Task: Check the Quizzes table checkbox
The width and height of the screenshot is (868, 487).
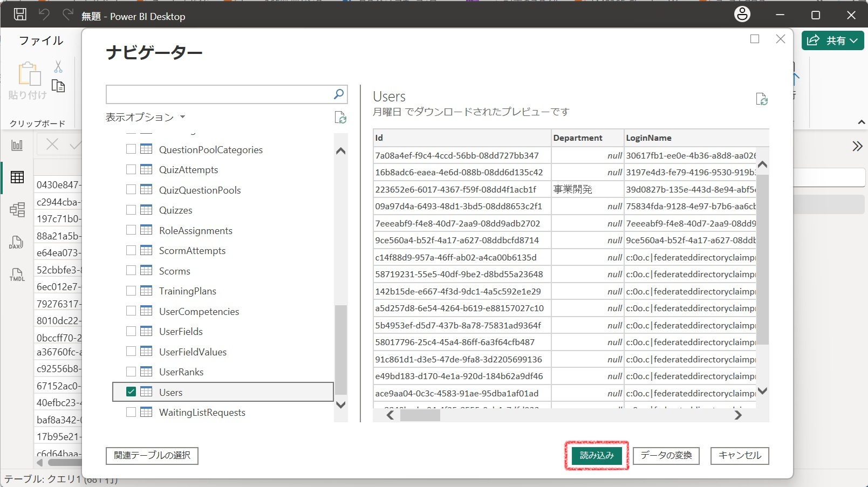Action: click(x=131, y=210)
